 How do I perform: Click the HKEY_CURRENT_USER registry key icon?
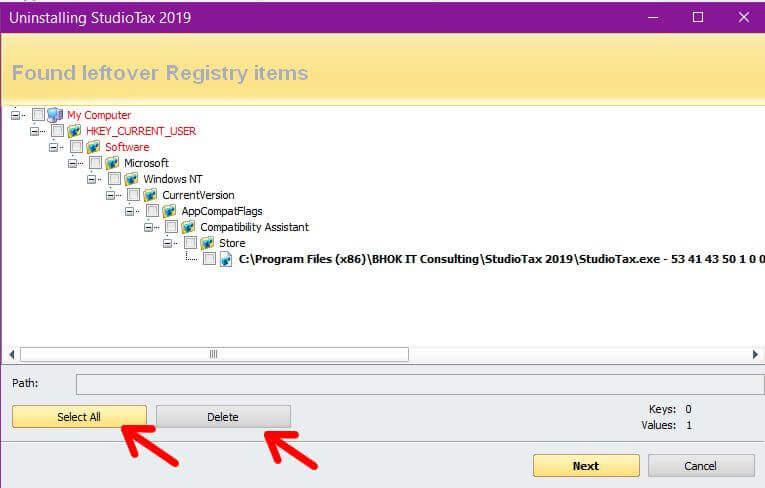74,131
